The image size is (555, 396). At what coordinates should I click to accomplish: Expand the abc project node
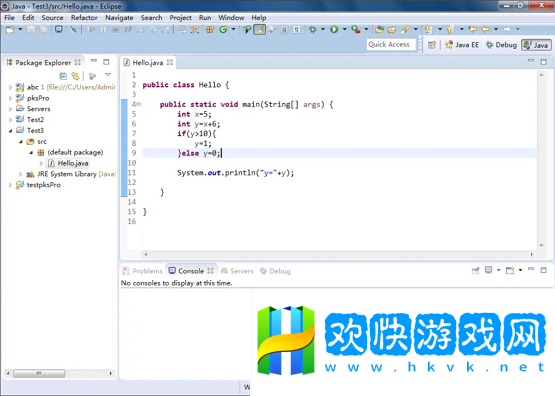10,87
